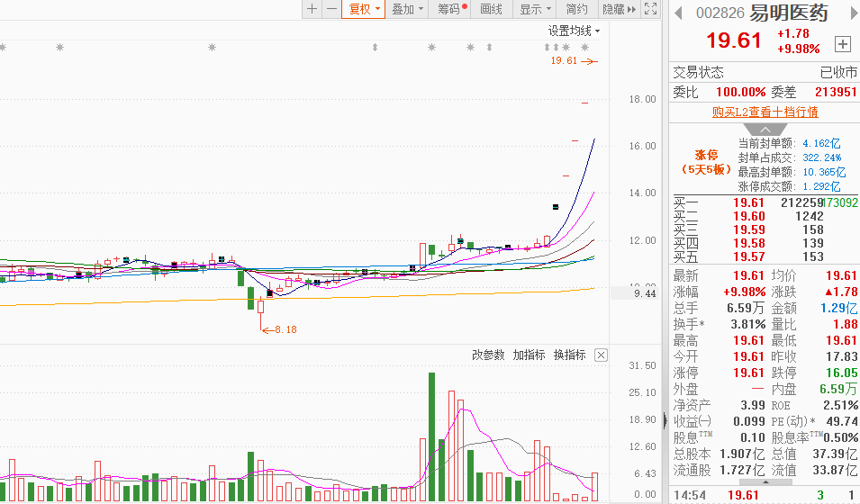Select 买五 bid price 19.57
Image resolution: width=860 pixels, height=504 pixels.
(748, 256)
